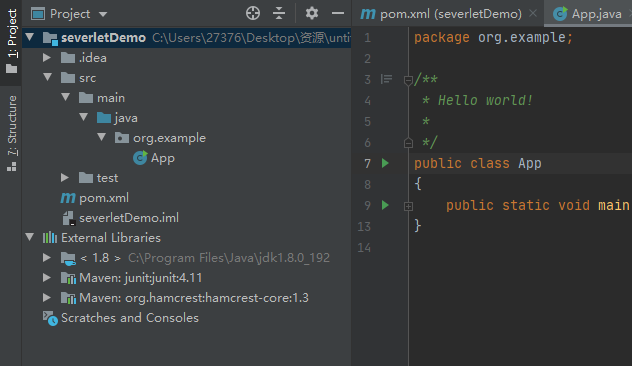This screenshot has height=366, width=632.
Task: Click the javadoc render icon on line 3
Action: (386, 79)
